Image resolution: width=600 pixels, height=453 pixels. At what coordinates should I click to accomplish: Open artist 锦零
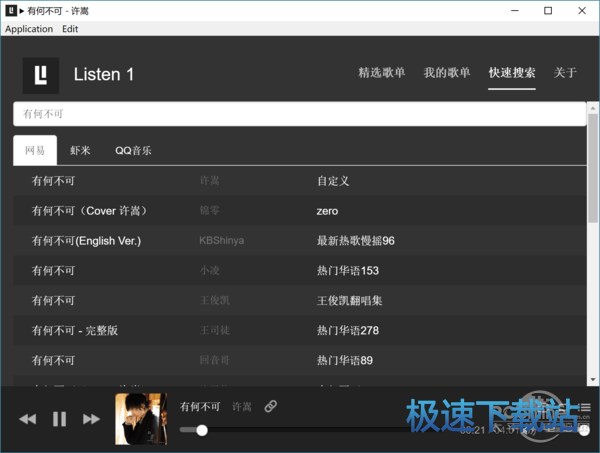coord(210,210)
